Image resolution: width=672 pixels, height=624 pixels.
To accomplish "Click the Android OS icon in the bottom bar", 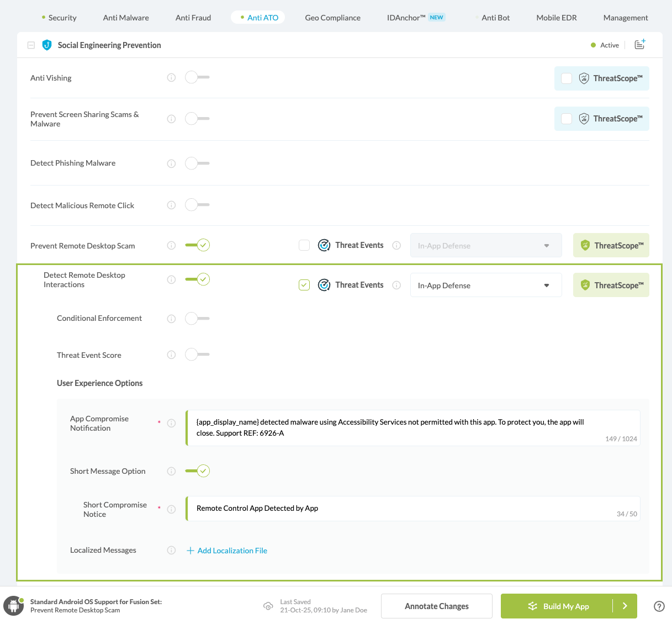I will [14, 604].
